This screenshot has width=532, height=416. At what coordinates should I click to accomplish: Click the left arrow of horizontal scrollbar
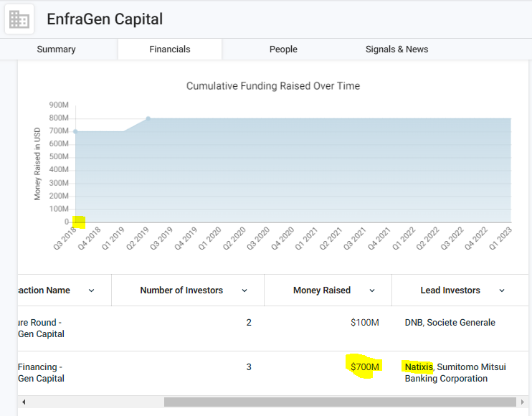pos(24,402)
